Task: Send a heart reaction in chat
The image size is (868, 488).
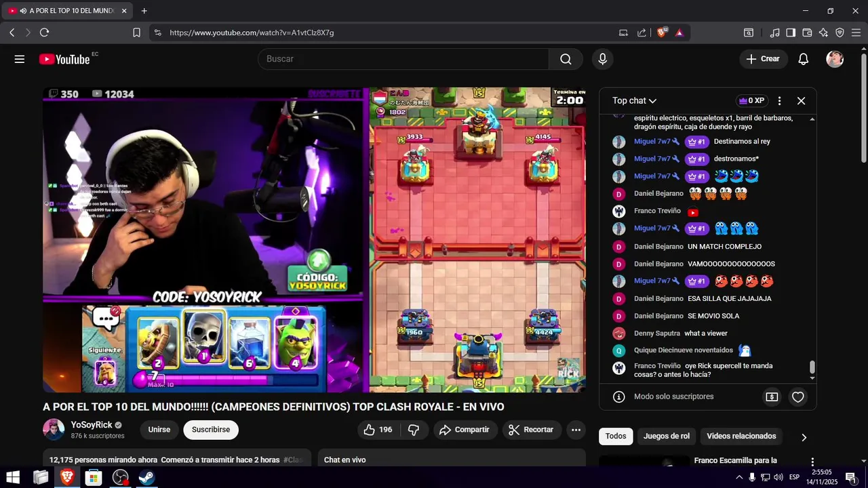Action: [x=798, y=397]
